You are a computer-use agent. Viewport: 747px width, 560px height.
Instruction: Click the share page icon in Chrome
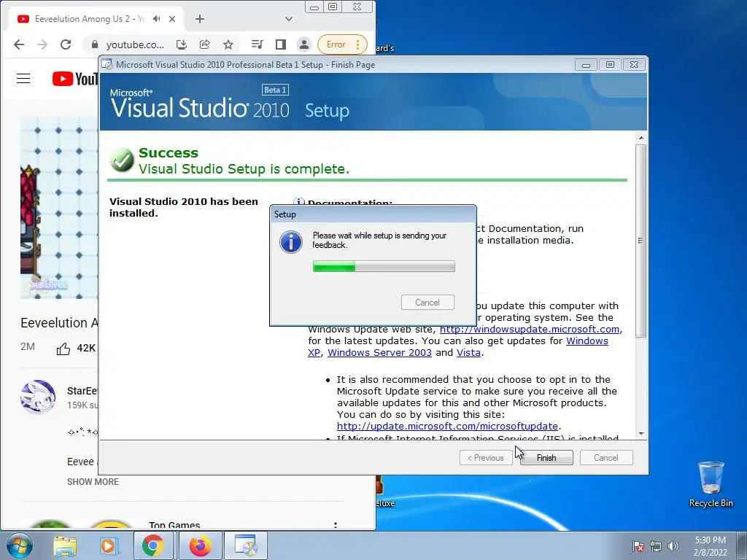(204, 44)
